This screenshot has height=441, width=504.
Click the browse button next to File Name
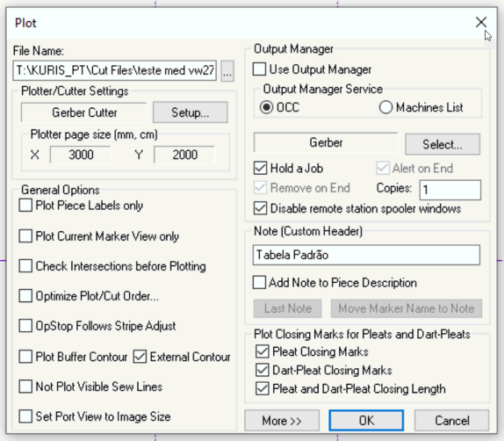pyautogui.click(x=227, y=71)
